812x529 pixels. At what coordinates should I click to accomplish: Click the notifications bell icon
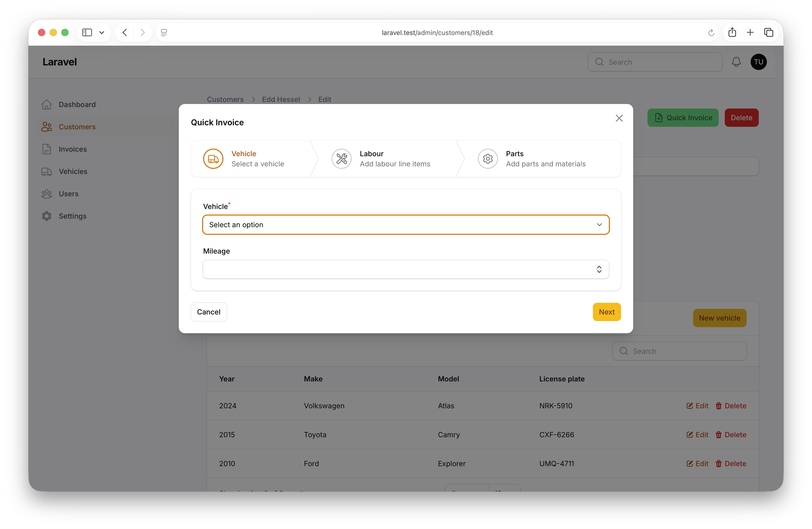coord(736,62)
